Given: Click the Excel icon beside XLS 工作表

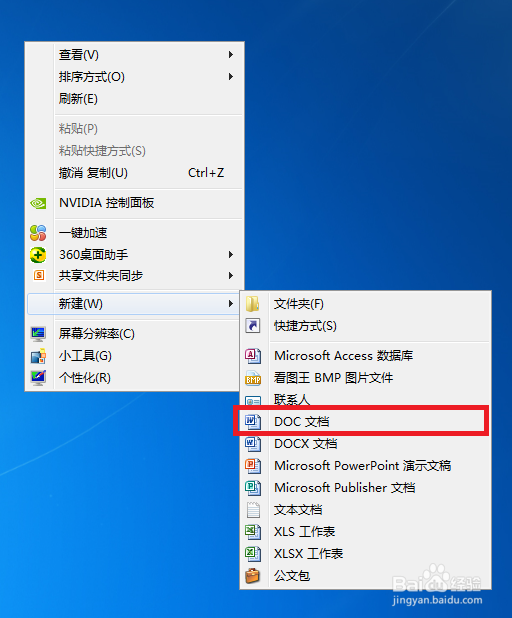Looking at the screenshot, I should tap(253, 532).
